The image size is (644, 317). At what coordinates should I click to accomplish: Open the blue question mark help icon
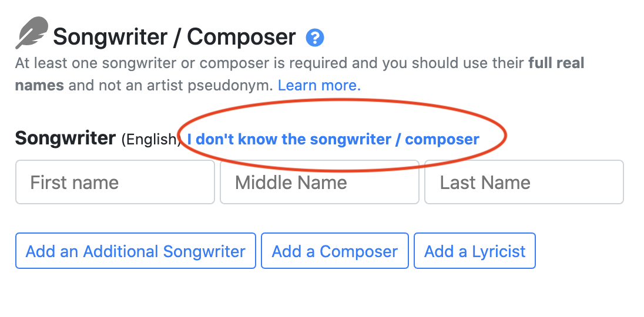tap(315, 38)
